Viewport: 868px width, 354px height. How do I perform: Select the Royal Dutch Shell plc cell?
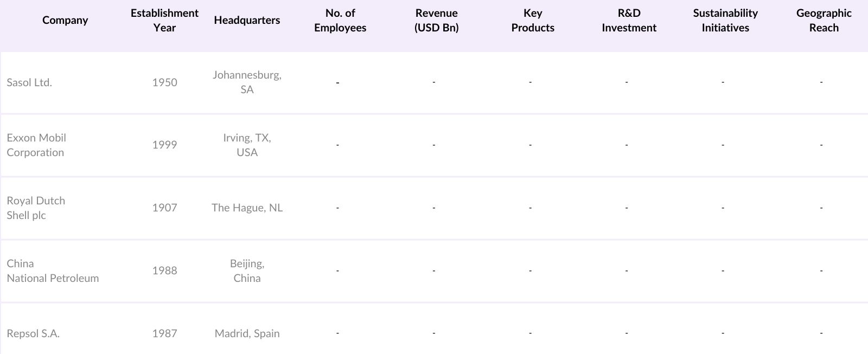36,208
